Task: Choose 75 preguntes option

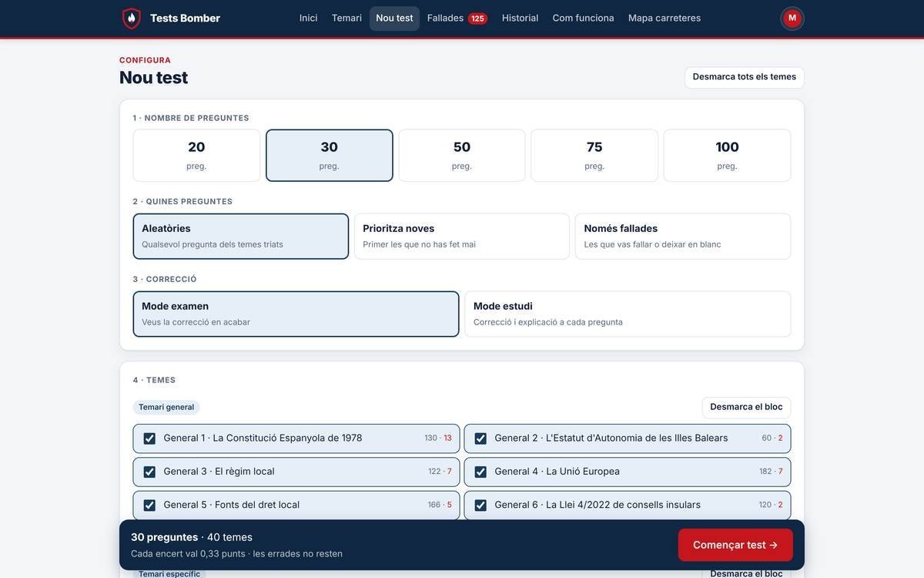Action: tap(594, 155)
